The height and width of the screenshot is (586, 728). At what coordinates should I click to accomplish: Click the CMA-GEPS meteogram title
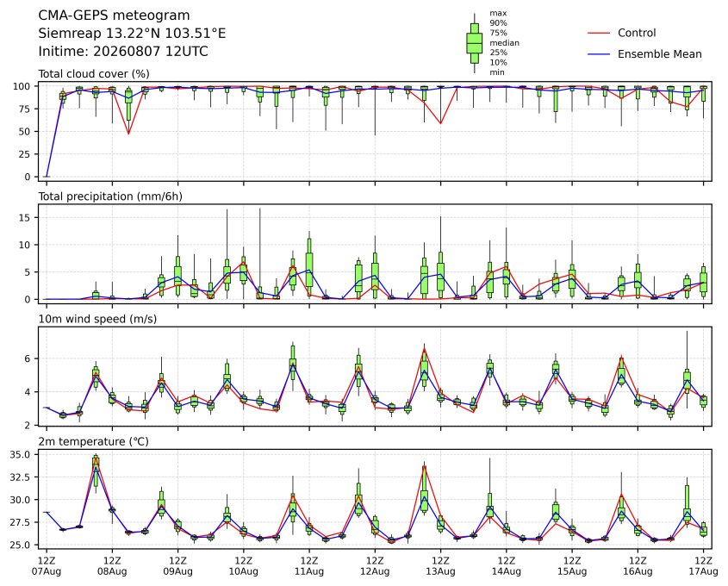point(114,16)
